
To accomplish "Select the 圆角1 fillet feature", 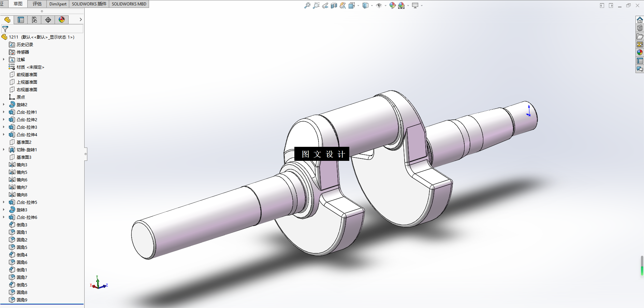I will point(18,232).
